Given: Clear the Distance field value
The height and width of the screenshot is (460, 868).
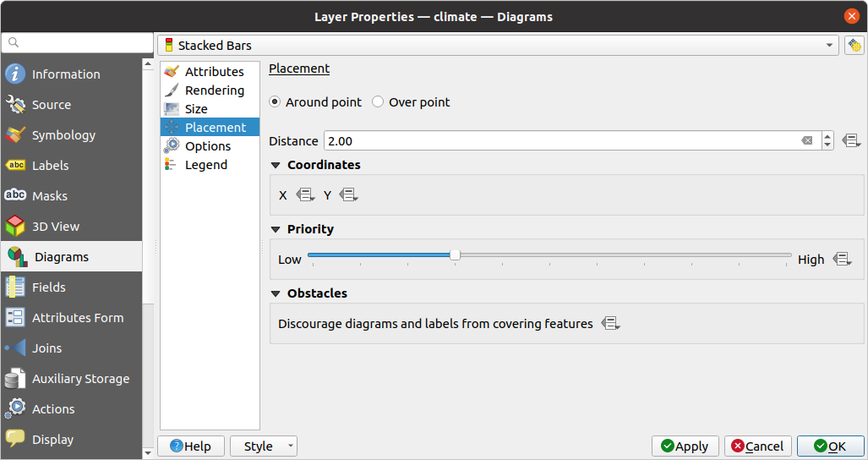Looking at the screenshot, I should point(807,141).
